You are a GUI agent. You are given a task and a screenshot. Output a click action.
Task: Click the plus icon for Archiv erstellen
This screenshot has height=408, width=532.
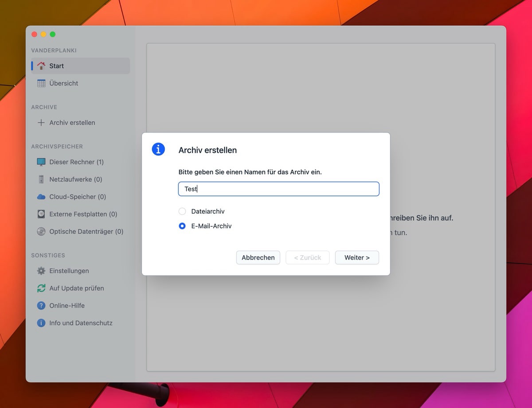point(41,123)
